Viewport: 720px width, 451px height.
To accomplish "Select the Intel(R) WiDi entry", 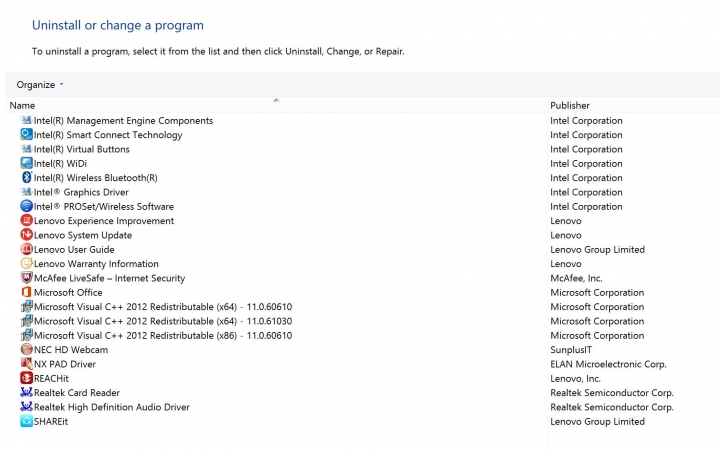I will (x=60, y=163).
